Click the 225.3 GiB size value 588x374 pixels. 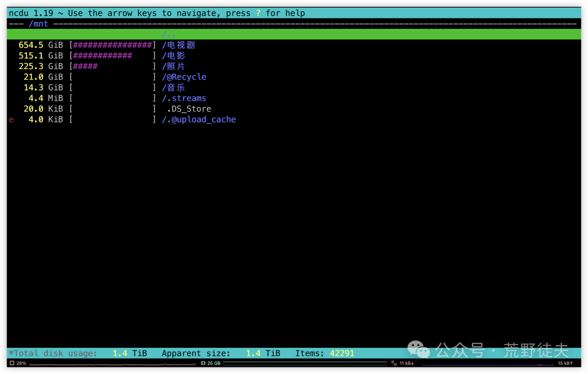point(41,66)
